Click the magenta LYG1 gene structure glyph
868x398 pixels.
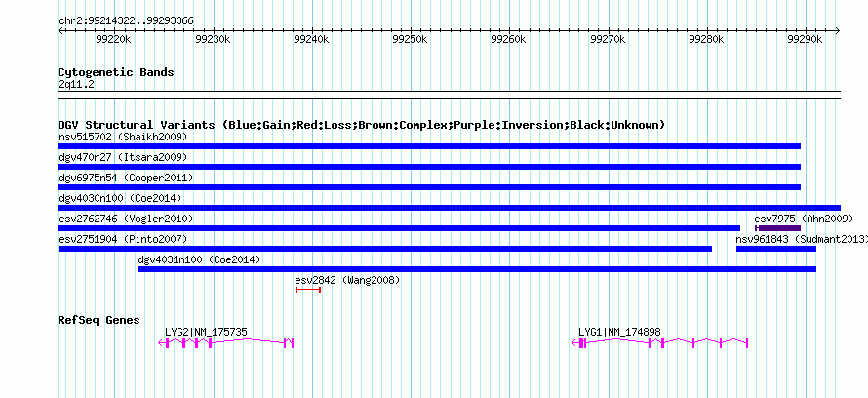[660, 343]
